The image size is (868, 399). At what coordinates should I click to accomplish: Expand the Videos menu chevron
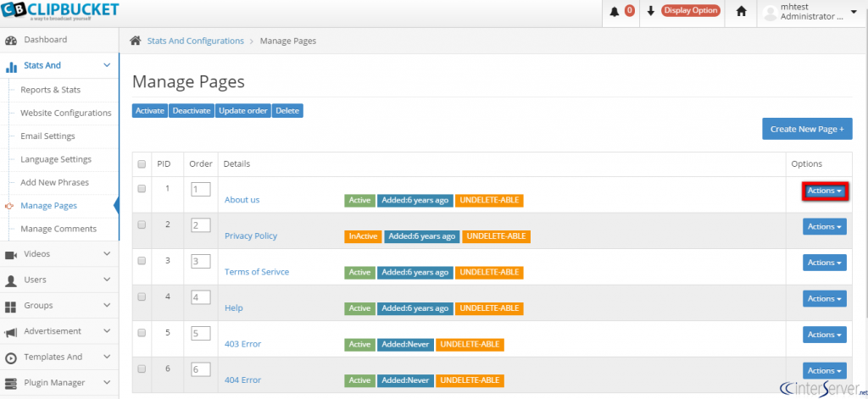108,254
